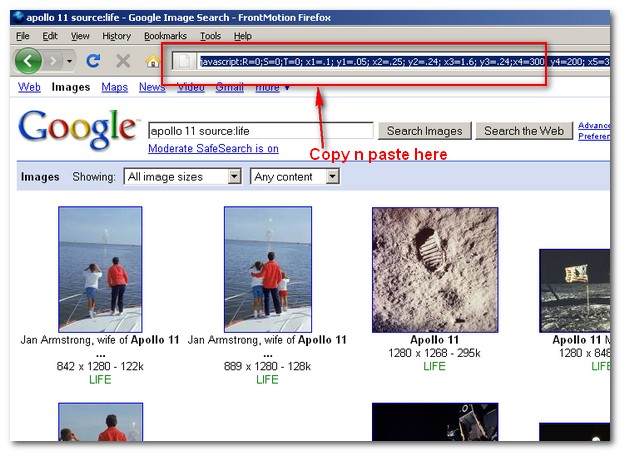Viewport: 621px width, 452px height.
Task: Open the 'Moderate SafeSearch is on' link
Action: 213,149
